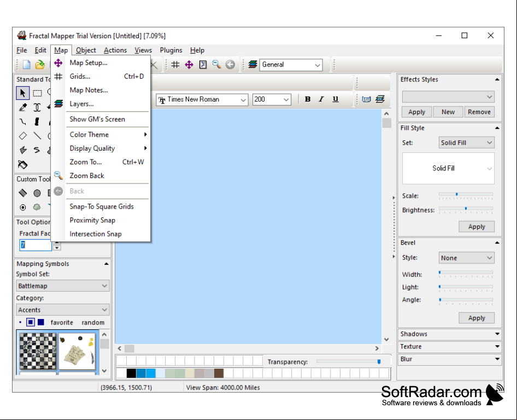Open the Times New Roman font dropdown
The image size is (517, 420).
point(202,99)
